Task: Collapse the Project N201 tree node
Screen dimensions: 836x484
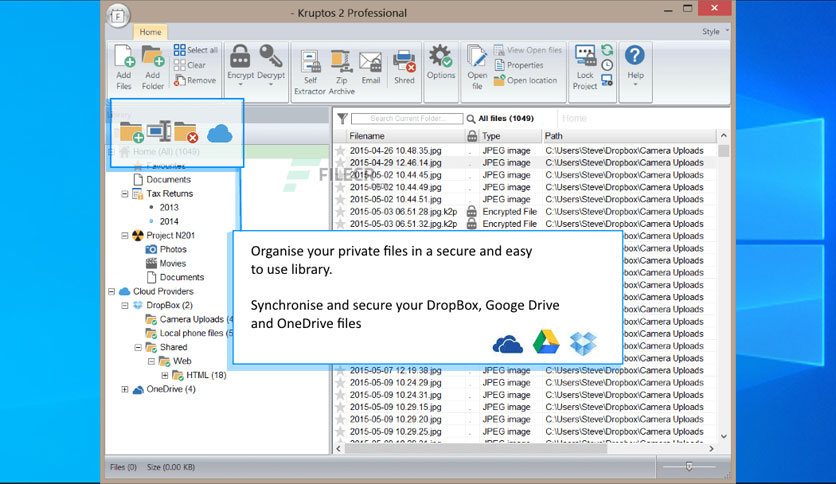Action: 125,235
